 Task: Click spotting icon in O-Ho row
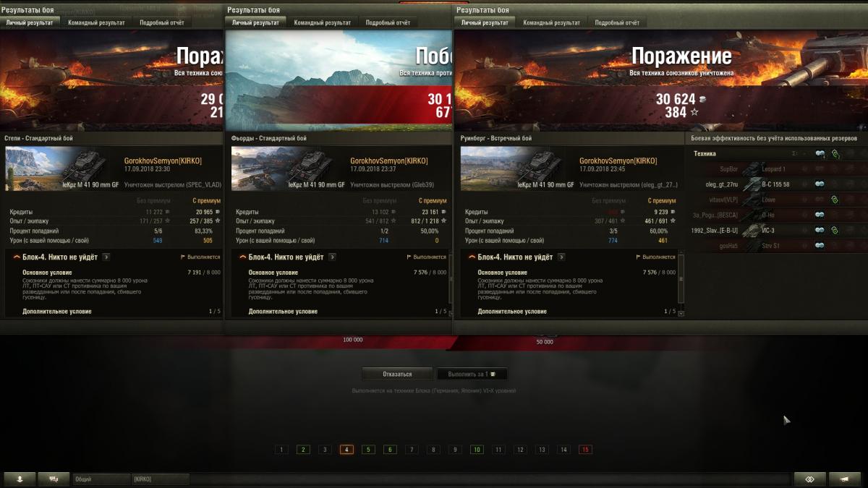[820, 215]
